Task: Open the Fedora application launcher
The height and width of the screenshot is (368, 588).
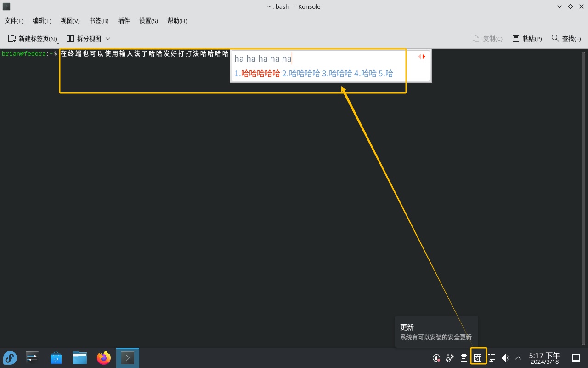Action: point(10,357)
